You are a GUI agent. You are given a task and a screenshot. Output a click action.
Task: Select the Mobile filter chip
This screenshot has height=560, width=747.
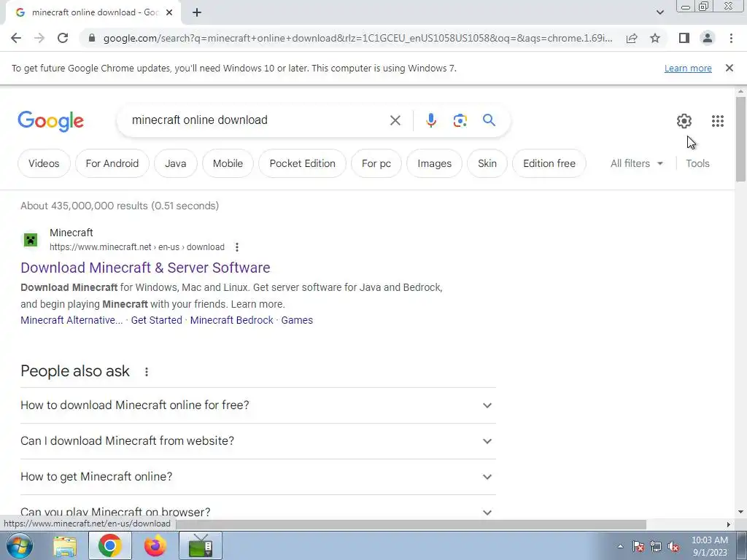click(228, 163)
